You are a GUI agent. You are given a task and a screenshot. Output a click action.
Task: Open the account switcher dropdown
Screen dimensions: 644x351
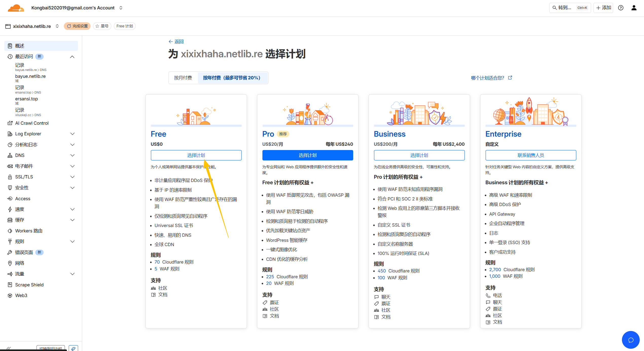[x=121, y=8]
